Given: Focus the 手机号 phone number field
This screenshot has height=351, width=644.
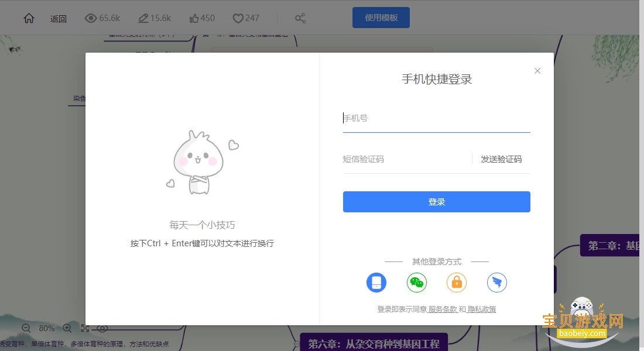Looking at the screenshot, I should (436, 118).
